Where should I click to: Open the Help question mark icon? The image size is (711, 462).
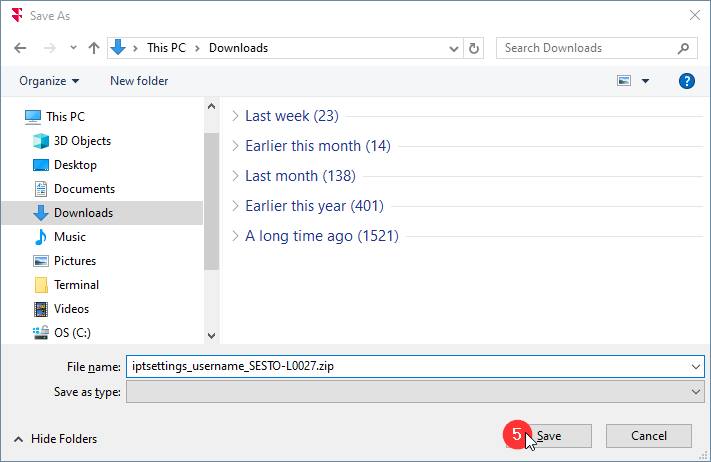(x=686, y=81)
